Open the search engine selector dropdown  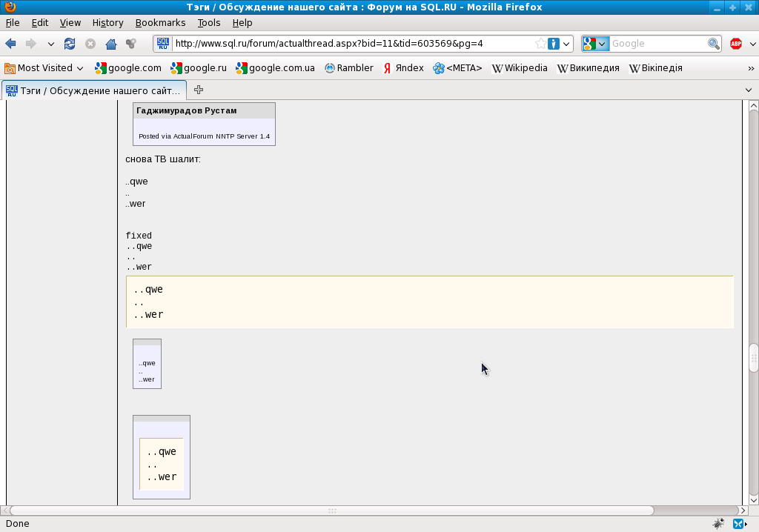tap(595, 44)
